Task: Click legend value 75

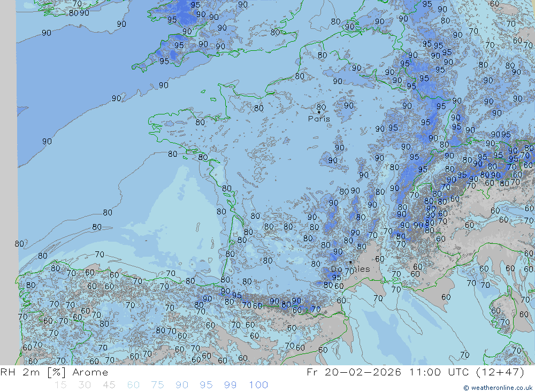Action: [x=157, y=385]
